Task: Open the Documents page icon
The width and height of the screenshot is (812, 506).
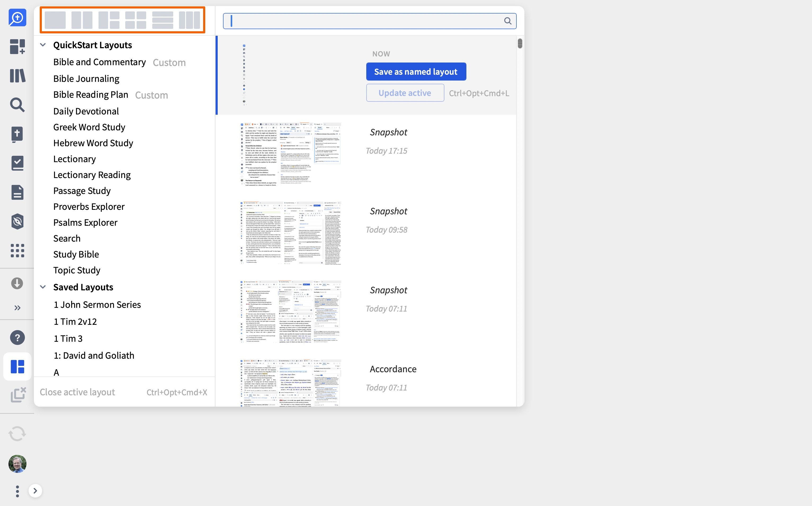Action: (x=17, y=192)
